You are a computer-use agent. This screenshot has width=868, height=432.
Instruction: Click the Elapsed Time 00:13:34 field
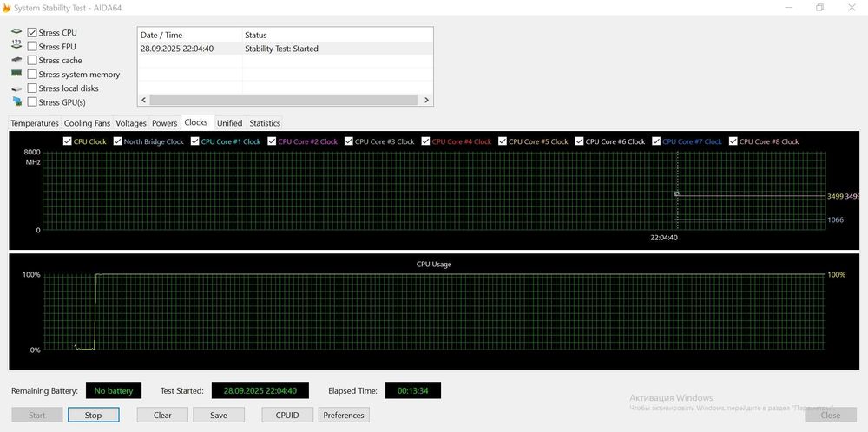pyautogui.click(x=413, y=390)
